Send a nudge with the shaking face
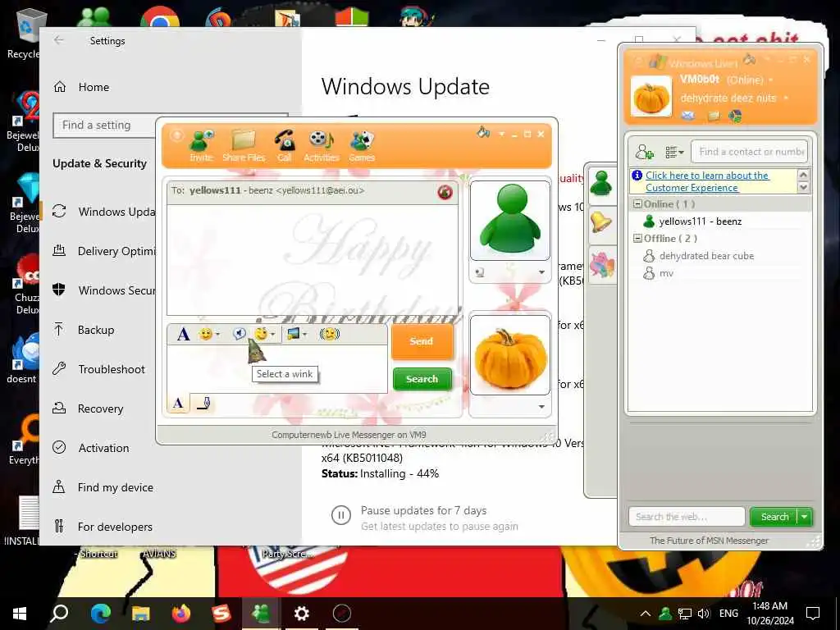This screenshot has height=630, width=840. pyautogui.click(x=330, y=334)
